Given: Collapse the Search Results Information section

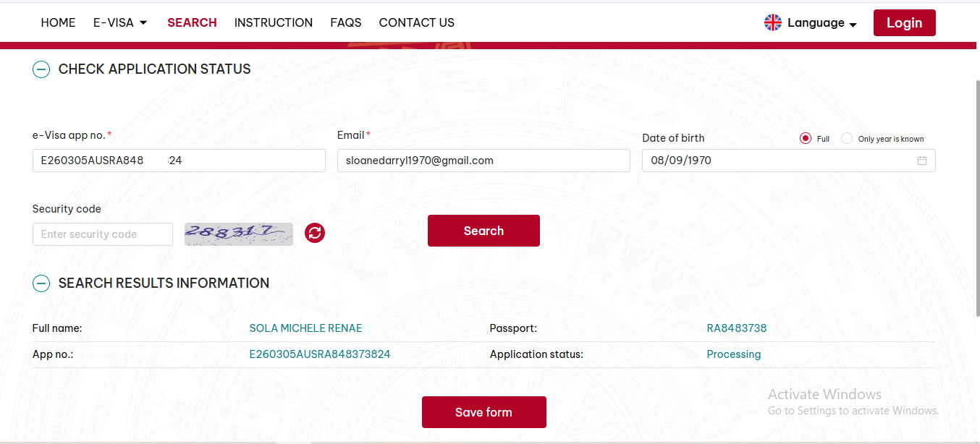Looking at the screenshot, I should click(41, 283).
